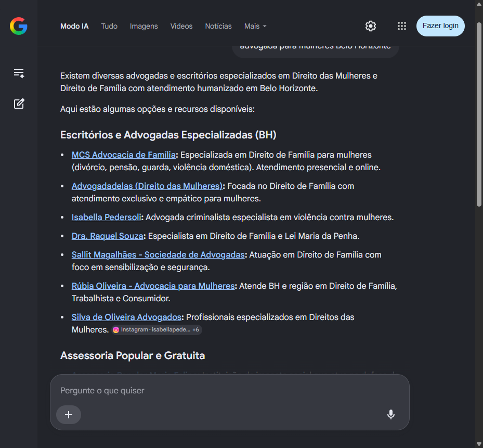The image size is (483, 448).
Task: Click the plus attachment button
Action: click(x=69, y=415)
